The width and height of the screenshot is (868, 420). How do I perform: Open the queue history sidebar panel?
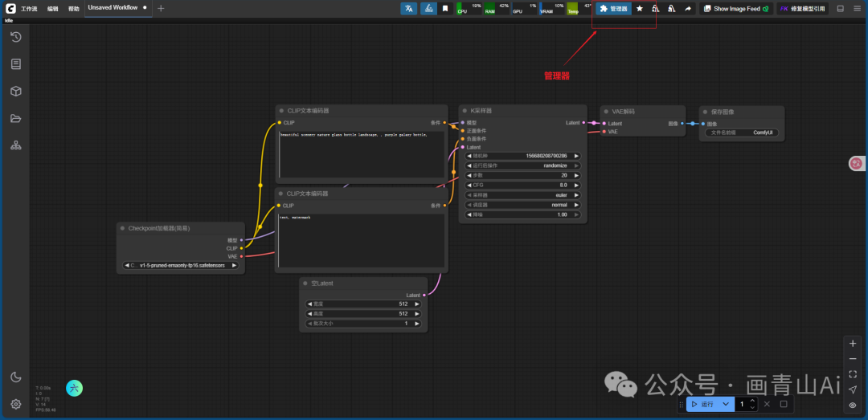tap(15, 37)
